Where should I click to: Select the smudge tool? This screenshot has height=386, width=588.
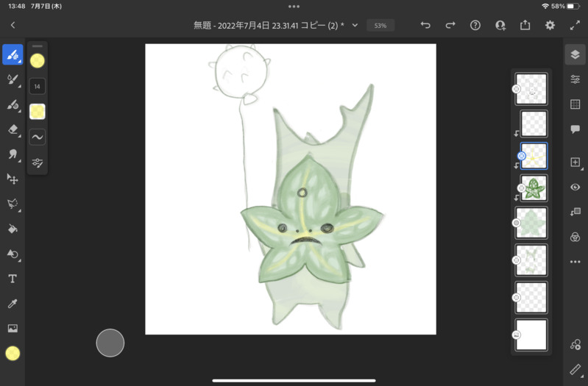click(13, 154)
